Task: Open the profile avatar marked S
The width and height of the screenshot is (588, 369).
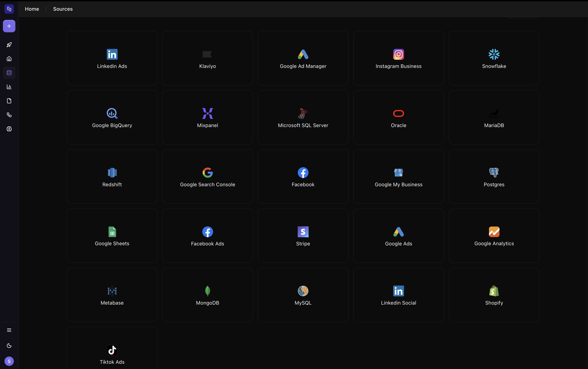Action: (9, 361)
